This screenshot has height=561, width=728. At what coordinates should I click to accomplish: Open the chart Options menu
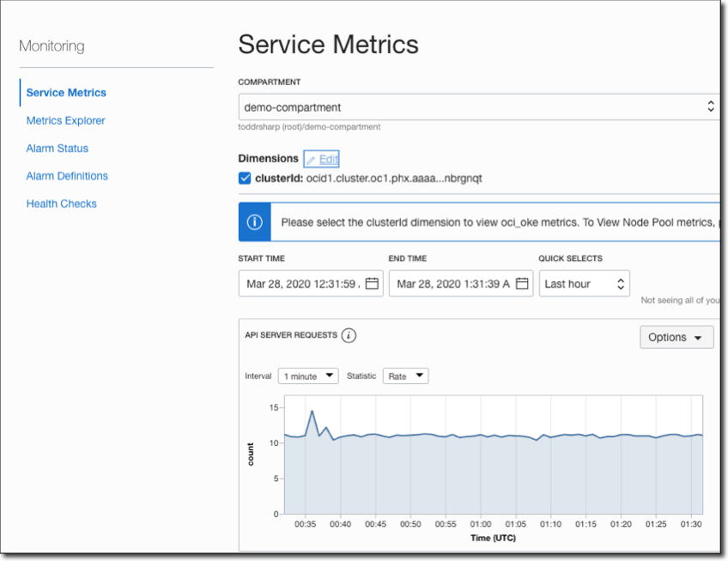pyautogui.click(x=676, y=337)
